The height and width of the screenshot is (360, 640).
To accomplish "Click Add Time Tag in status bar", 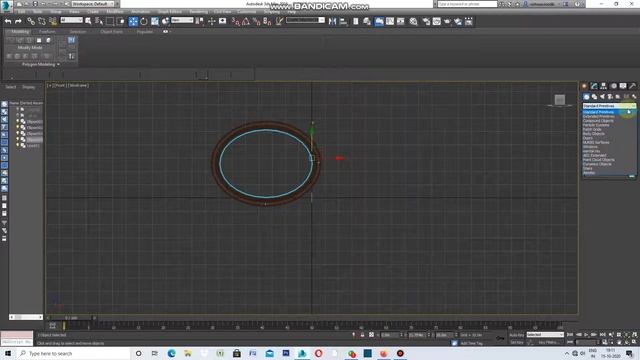I will tap(471, 343).
